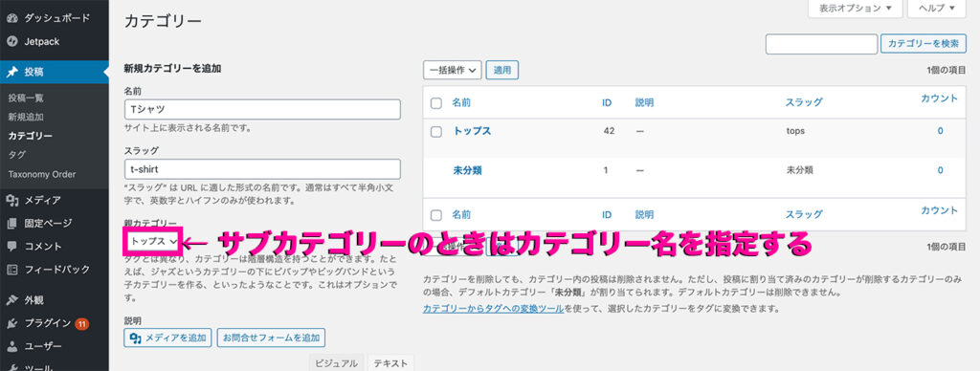
Task: Open the コメント comments bubble icon
Action: coord(11,246)
